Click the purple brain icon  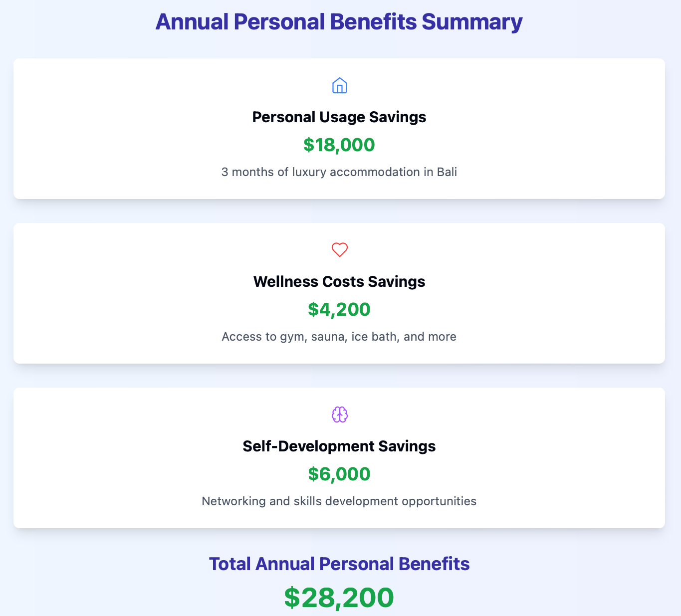point(339,414)
